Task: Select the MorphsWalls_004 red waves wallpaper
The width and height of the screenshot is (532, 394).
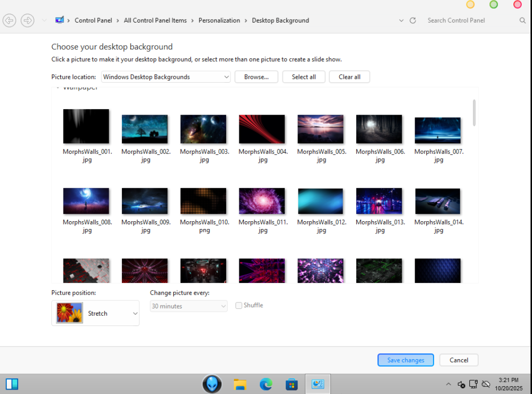Action: [x=262, y=129]
